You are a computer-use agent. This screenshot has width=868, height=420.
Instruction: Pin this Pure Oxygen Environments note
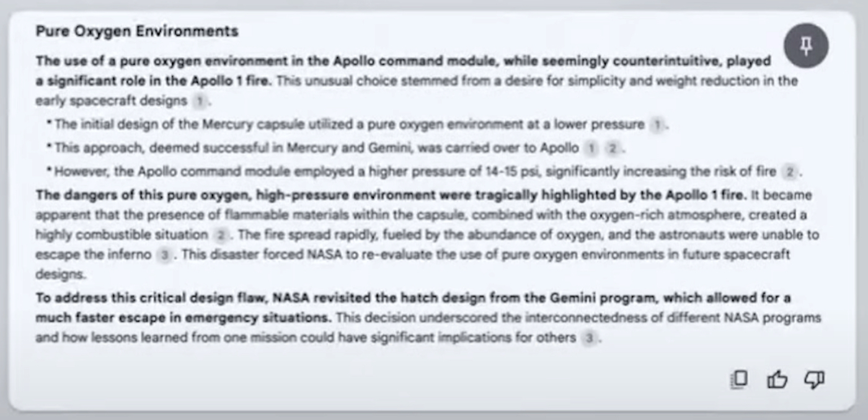806,46
